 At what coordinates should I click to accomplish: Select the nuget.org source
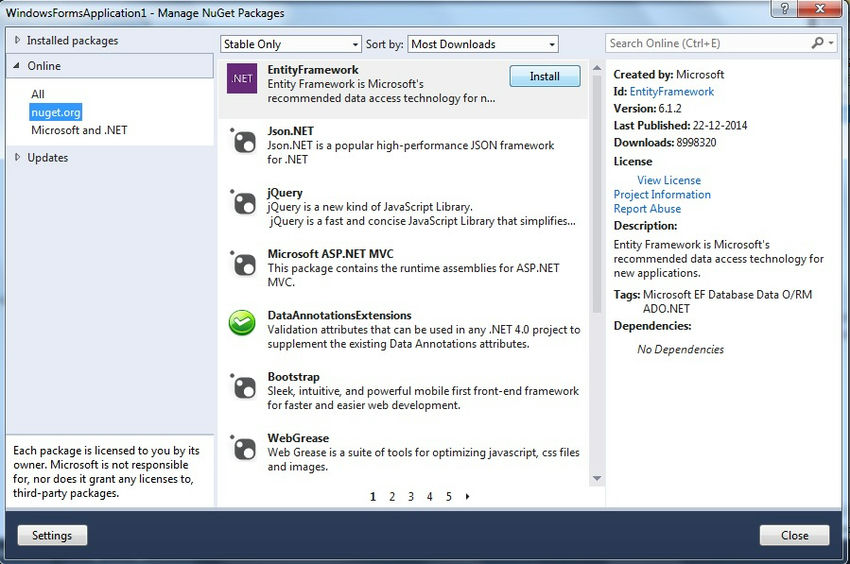pos(56,112)
